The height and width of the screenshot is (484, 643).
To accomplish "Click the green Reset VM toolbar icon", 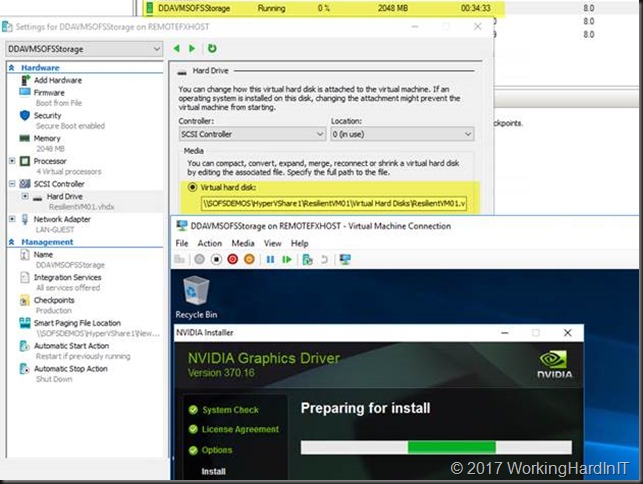I will coord(287,259).
